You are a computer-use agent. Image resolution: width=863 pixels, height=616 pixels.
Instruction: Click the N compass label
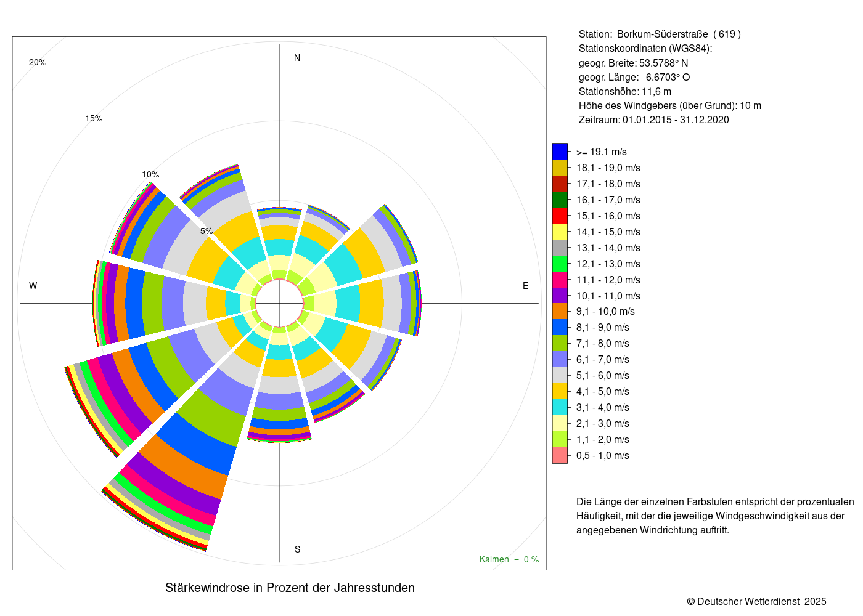pos(297,58)
